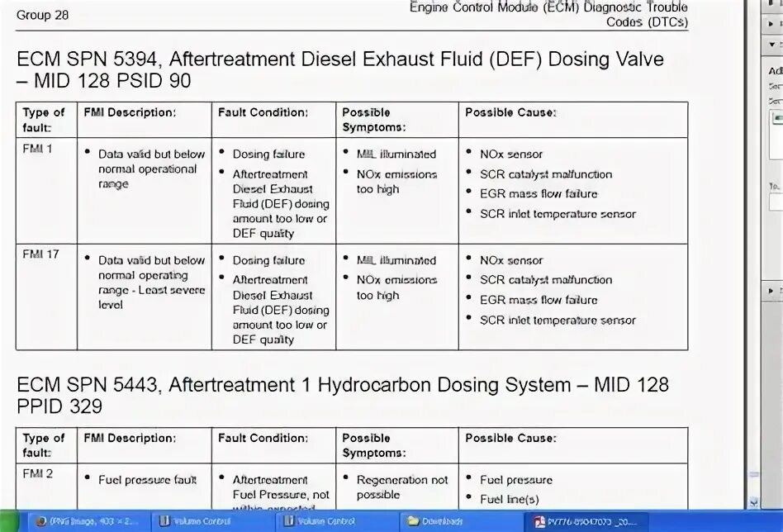Click 'EGR mass flow failure' in FMI 1 row
783x532 pixels.
click(x=539, y=194)
